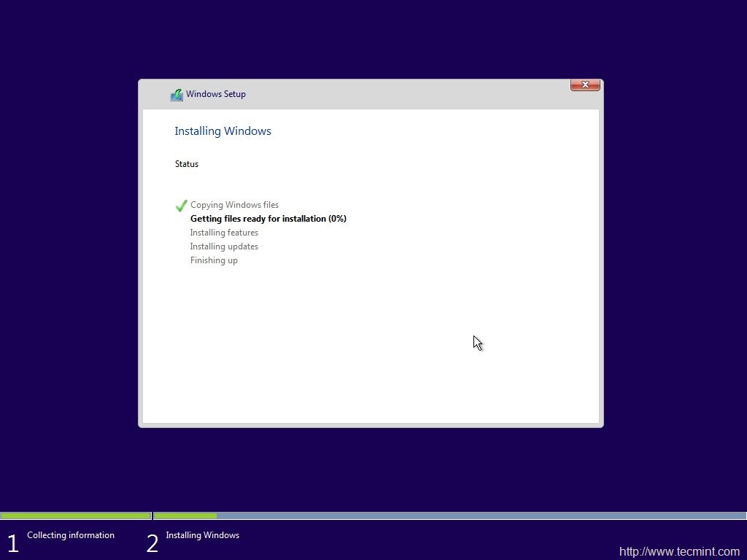Click the Installing Windows heading
The width and height of the screenshot is (747, 560).
click(x=222, y=131)
